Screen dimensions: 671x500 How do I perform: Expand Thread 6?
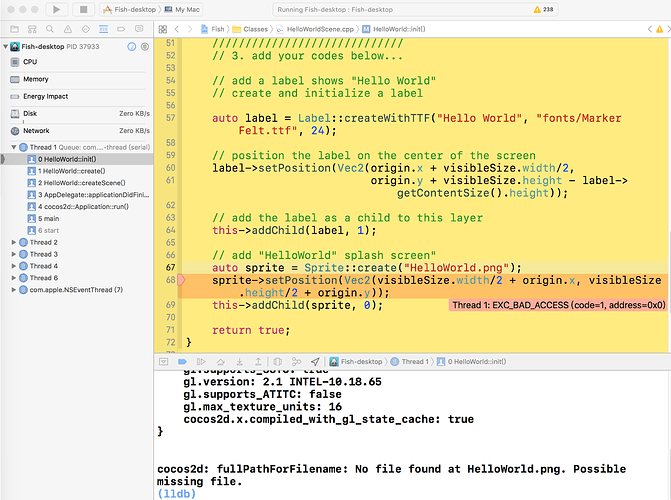click(x=14, y=278)
